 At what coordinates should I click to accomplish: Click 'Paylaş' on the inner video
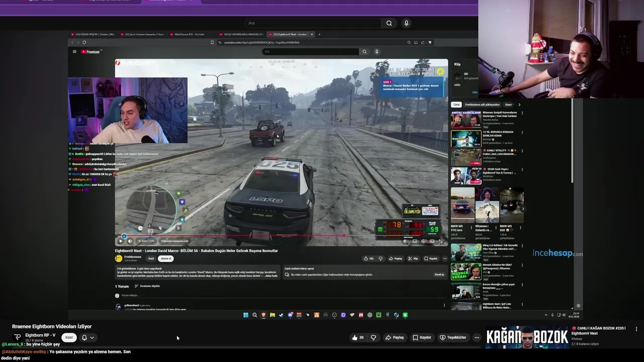(395, 258)
